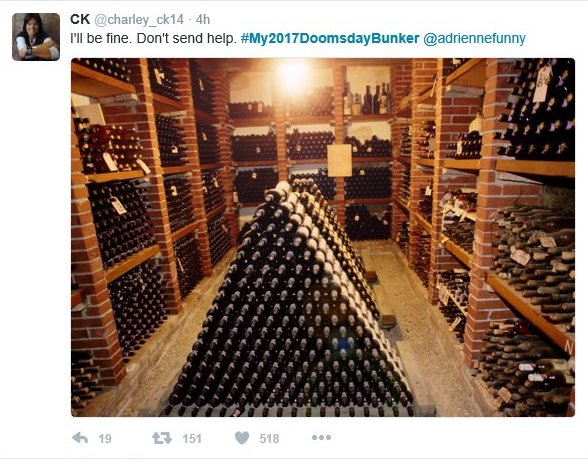
Task: Retweet this tweet using the retweet icon
Action: coord(162,438)
